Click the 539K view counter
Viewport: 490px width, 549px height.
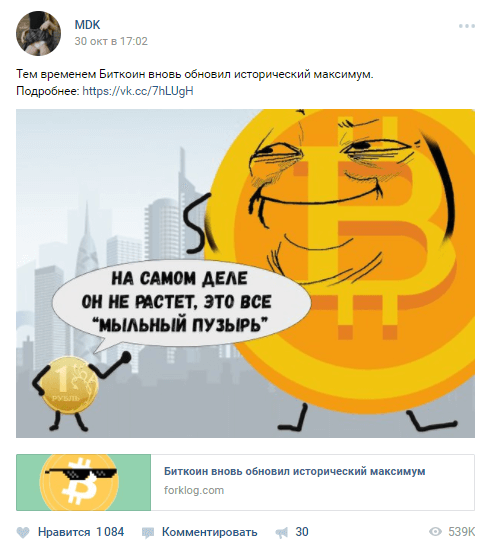462,532
